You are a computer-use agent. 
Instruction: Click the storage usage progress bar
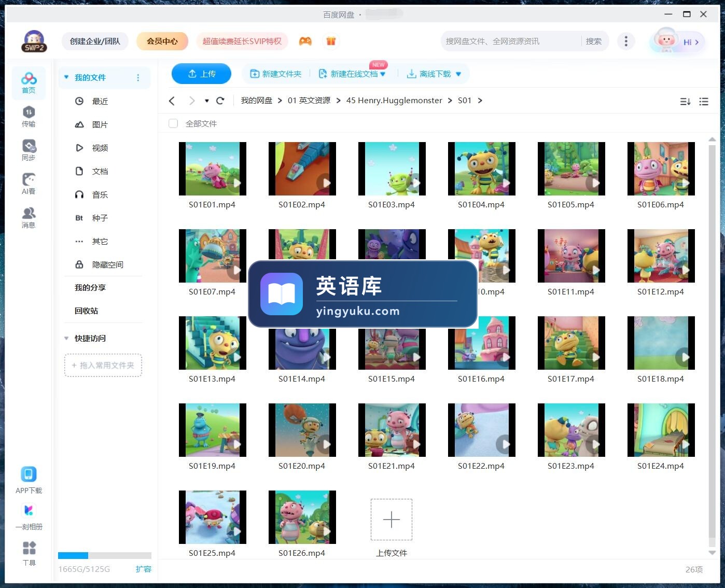[x=105, y=555]
